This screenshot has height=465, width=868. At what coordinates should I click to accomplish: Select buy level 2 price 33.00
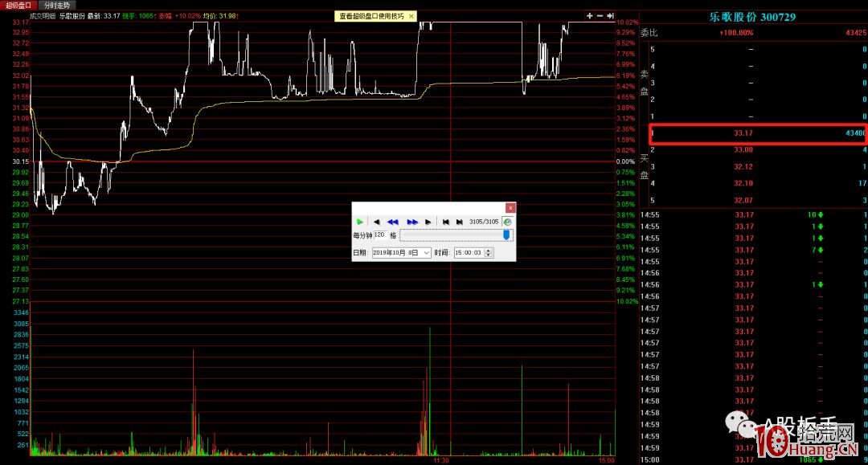click(743, 149)
